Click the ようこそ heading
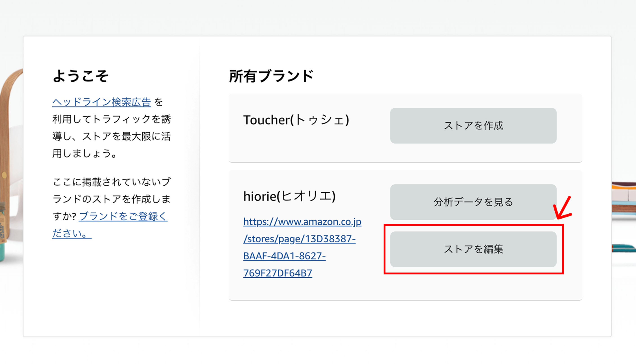This screenshot has width=636, height=364. click(81, 76)
